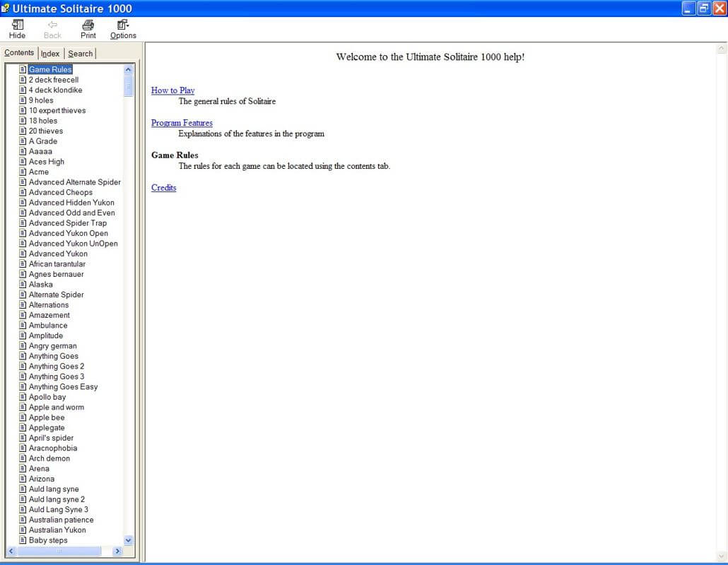Open the Alternate Spider topic
The height and width of the screenshot is (565, 728).
coord(56,294)
